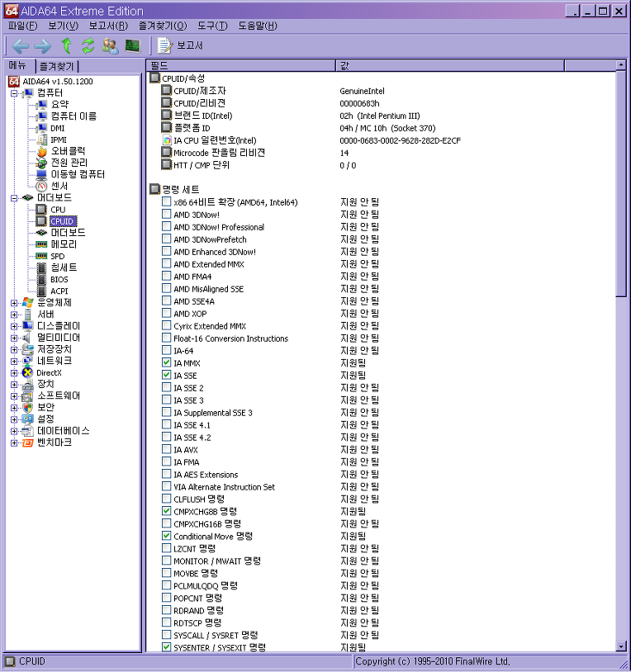Open the 즐겨찾기(O) menu
Image resolution: width=631 pixels, height=672 pixels.
click(x=163, y=26)
